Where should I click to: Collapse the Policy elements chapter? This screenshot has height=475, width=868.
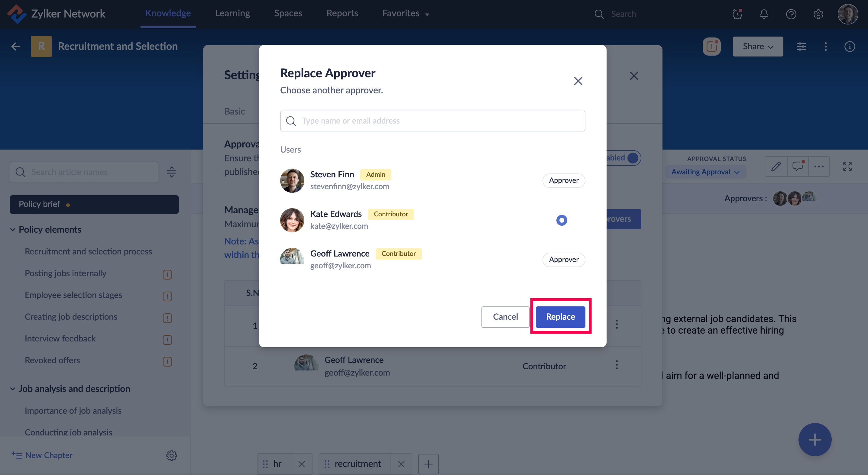pyautogui.click(x=13, y=229)
